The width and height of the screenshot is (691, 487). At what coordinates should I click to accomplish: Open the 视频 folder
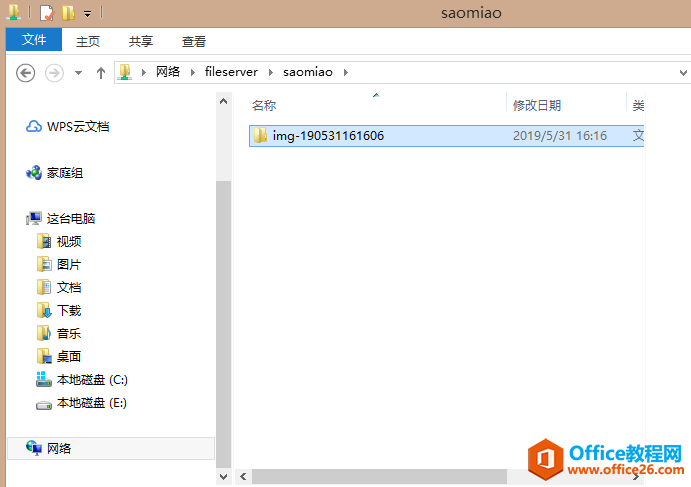tap(69, 242)
